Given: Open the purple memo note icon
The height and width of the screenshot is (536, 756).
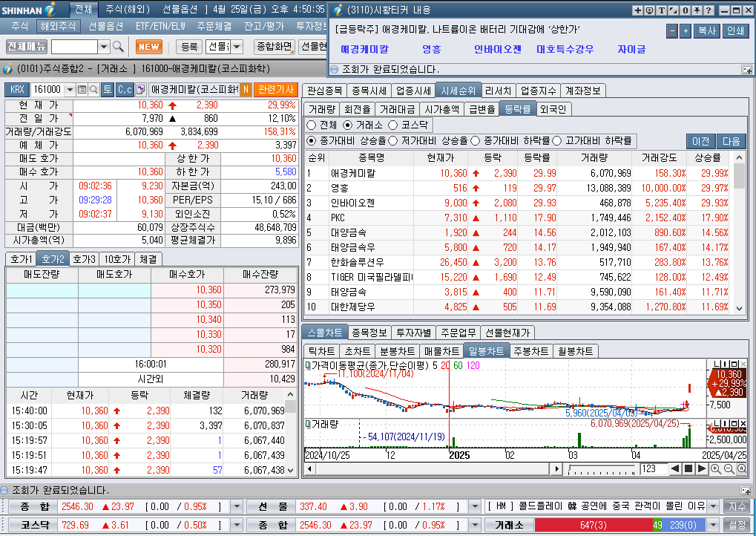Looking at the screenshot, I should [140, 90].
